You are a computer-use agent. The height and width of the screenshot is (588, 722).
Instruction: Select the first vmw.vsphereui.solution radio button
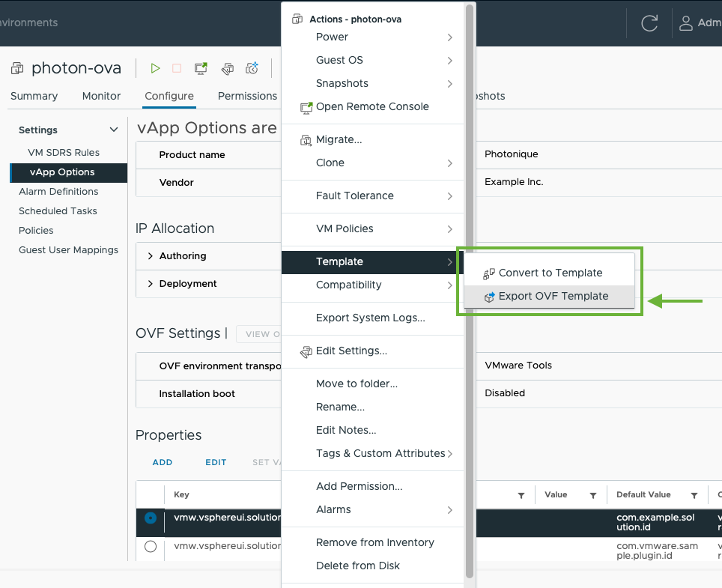point(151,518)
